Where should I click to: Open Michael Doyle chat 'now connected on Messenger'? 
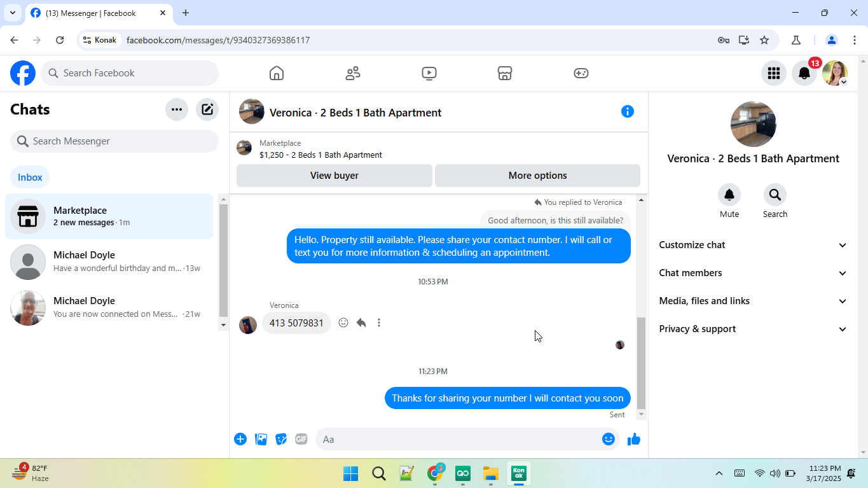pos(109,308)
